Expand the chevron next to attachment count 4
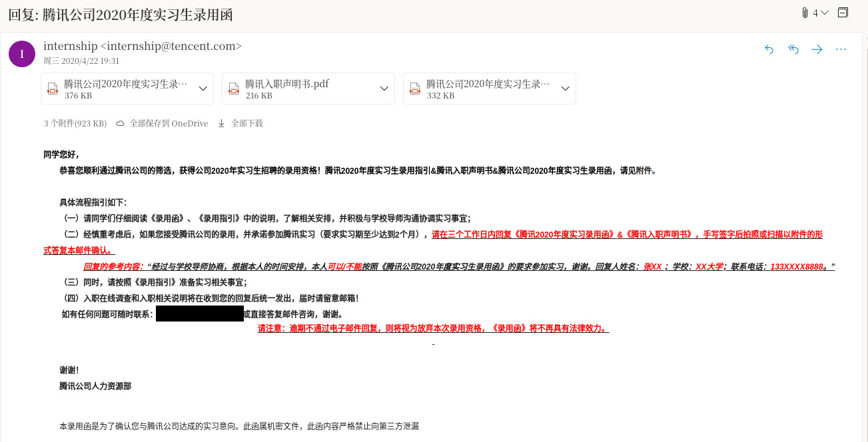Screen dimensions: 868x442 point(825,13)
